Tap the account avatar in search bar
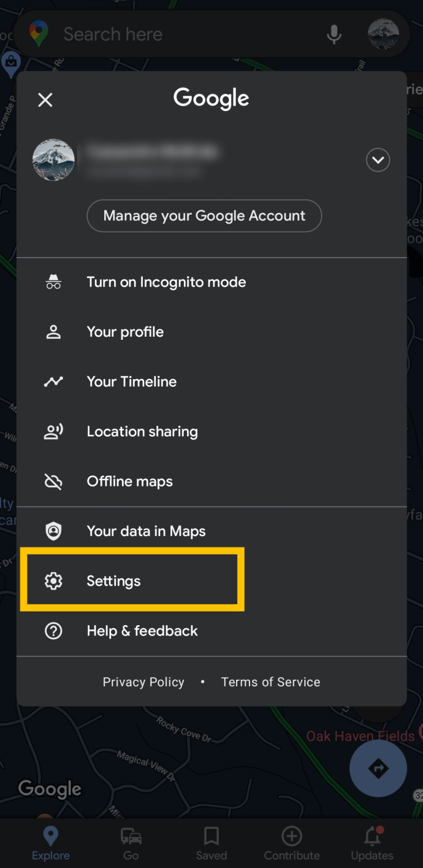 384,34
